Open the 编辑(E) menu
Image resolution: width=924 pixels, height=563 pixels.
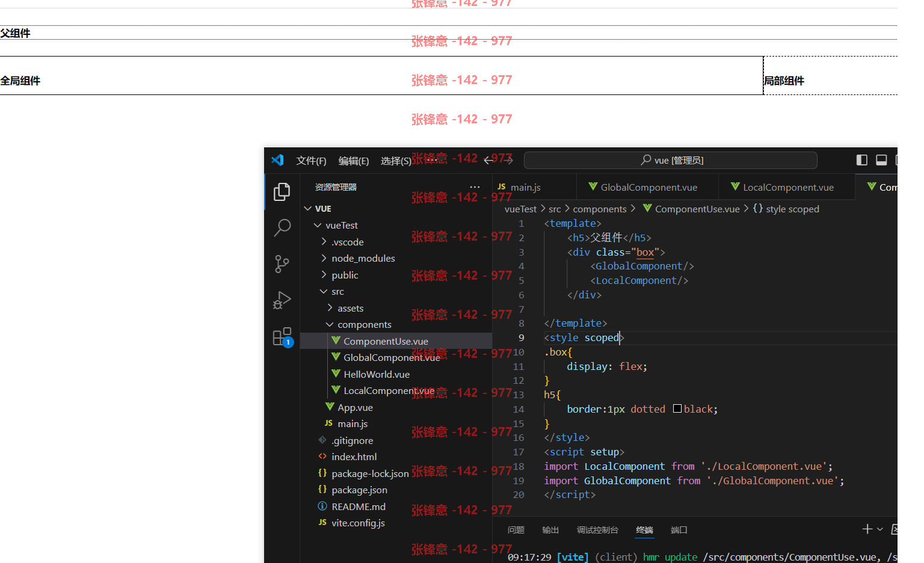point(354,161)
